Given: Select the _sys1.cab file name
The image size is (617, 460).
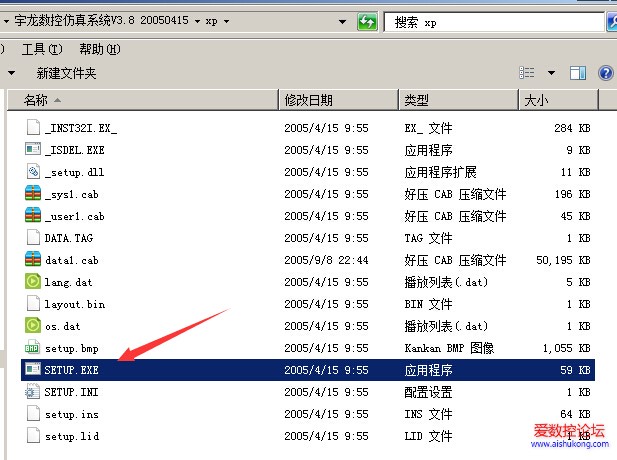Looking at the screenshot, I should (x=72, y=194).
